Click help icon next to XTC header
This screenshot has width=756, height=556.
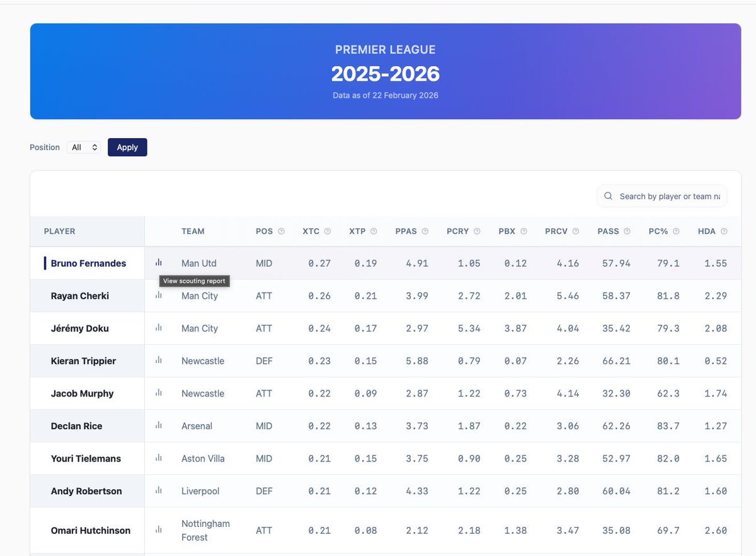pos(328,231)
